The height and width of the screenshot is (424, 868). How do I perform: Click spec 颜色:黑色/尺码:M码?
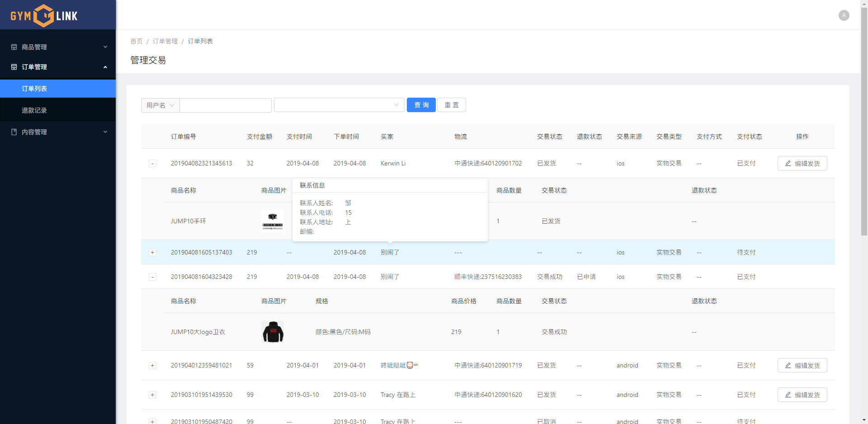[x=343, y=332]
